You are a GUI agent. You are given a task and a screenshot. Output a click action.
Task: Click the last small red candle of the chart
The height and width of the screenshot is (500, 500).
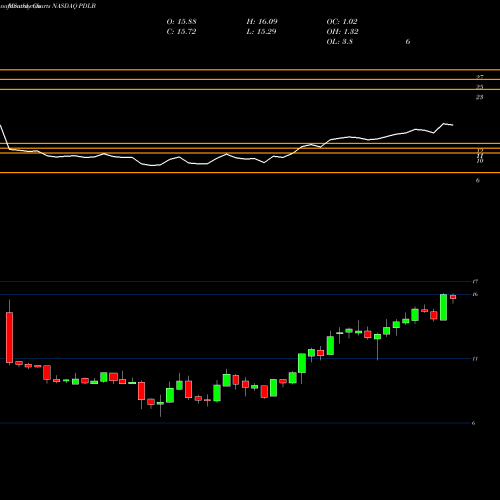453,297
